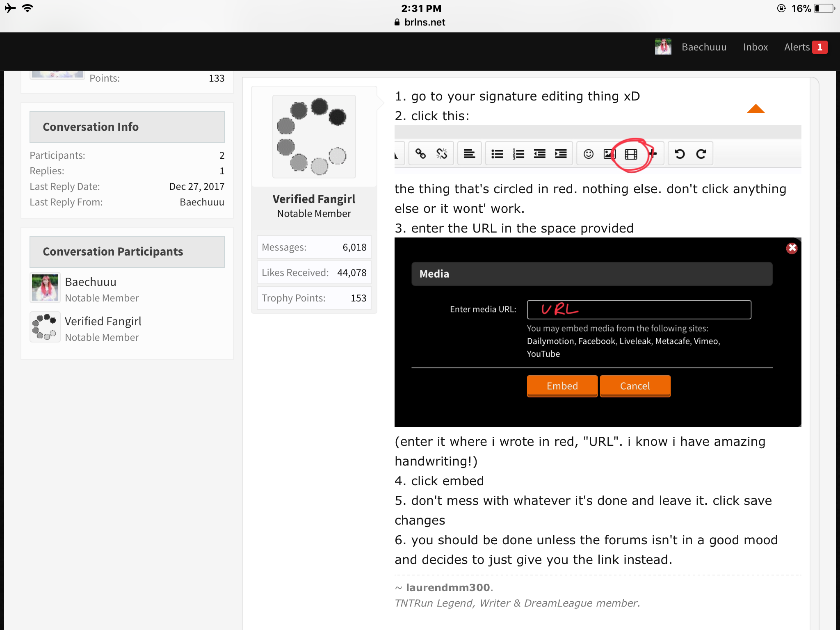Open the Inbox menu item
This screenshot has height=630, width=840.
(755, 47)
